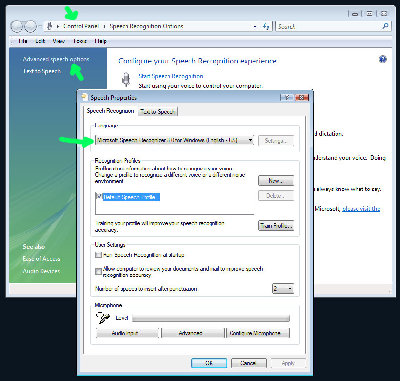The height and width of the screenshot is (381, 400).
Task: Click the underlined link after the word Microsoft
Action: coord(361,209)
